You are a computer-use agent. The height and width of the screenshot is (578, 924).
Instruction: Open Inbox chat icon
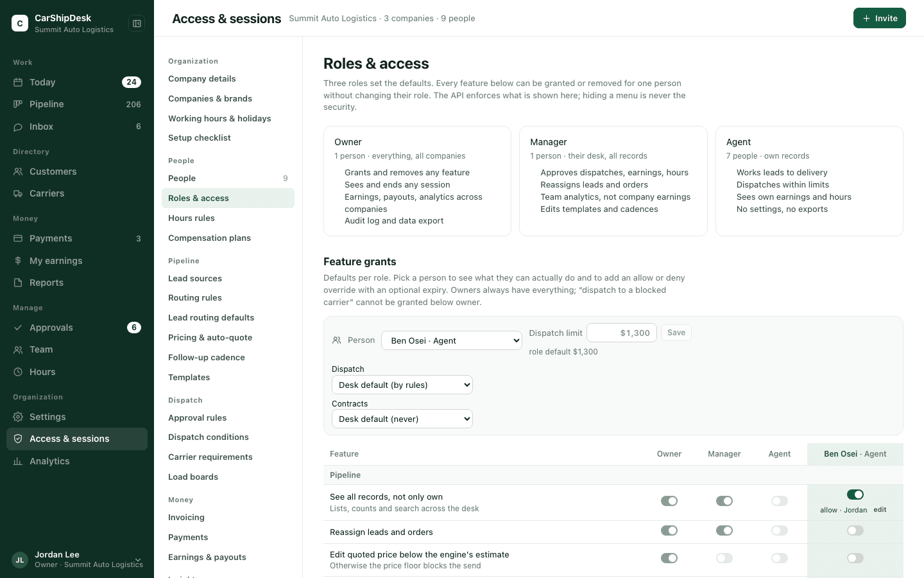(x=18, y=127)
